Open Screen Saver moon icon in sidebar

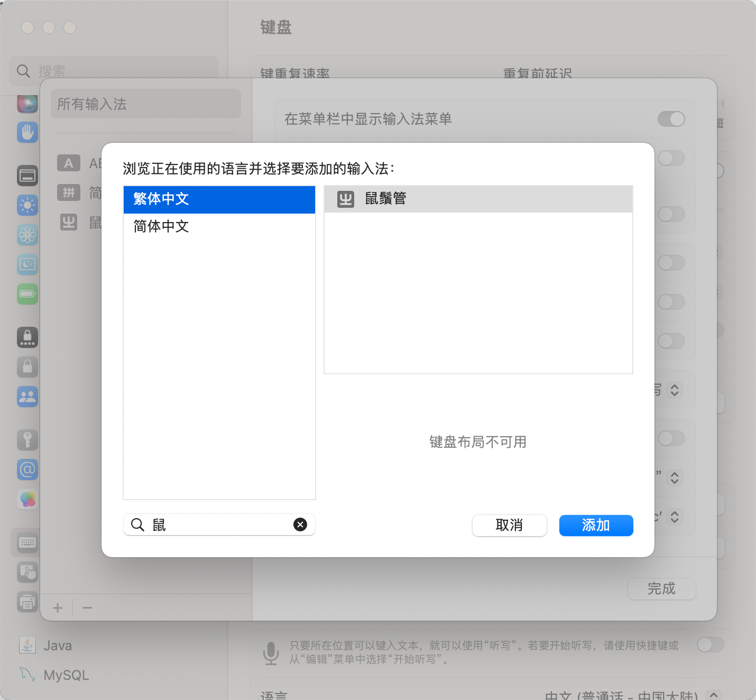pos(27,264)
